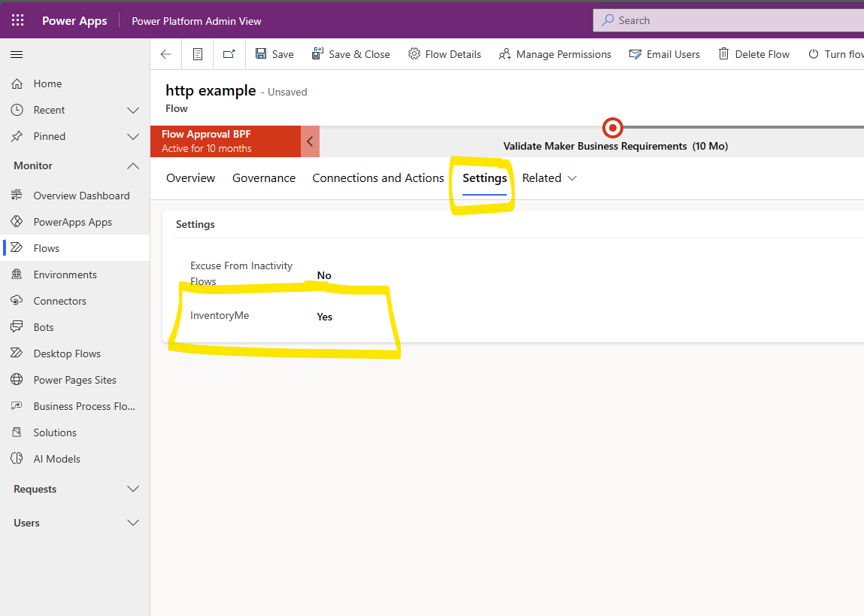Open Flows in the sidebar
The height and width of the screenshot is (616, 864).
[x=75, y=248]
